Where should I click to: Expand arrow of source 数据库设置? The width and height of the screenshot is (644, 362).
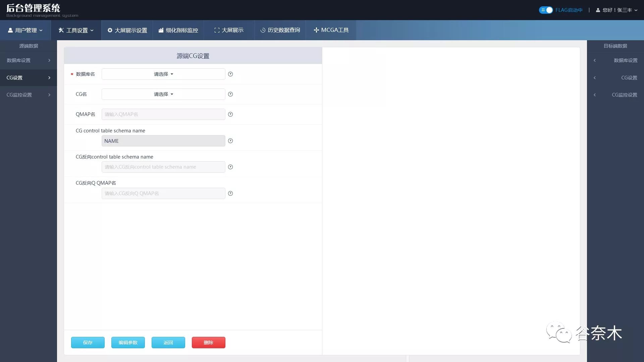49,60
